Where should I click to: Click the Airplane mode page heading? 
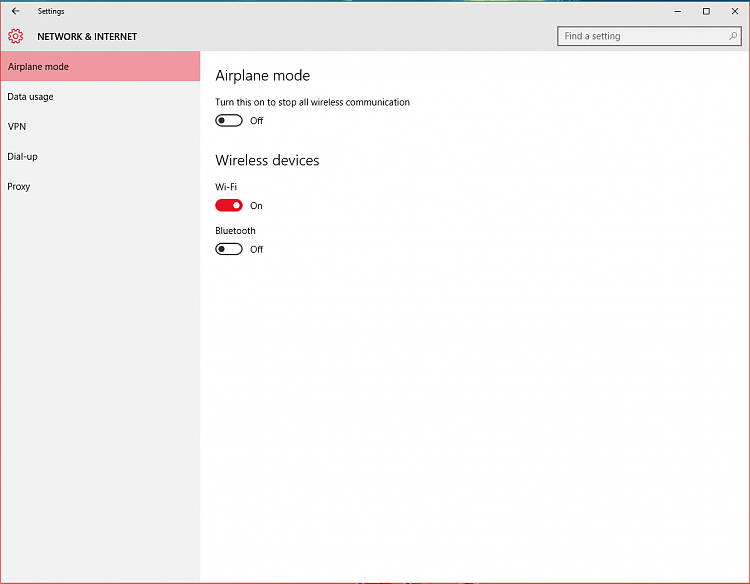(262, 76)
